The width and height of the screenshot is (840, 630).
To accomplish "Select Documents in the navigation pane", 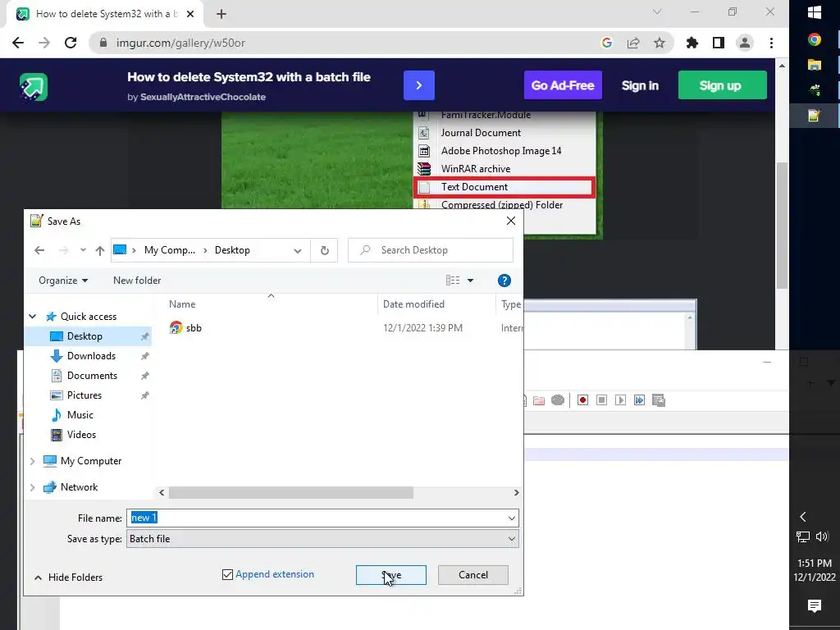I will (x=92, y=376).
